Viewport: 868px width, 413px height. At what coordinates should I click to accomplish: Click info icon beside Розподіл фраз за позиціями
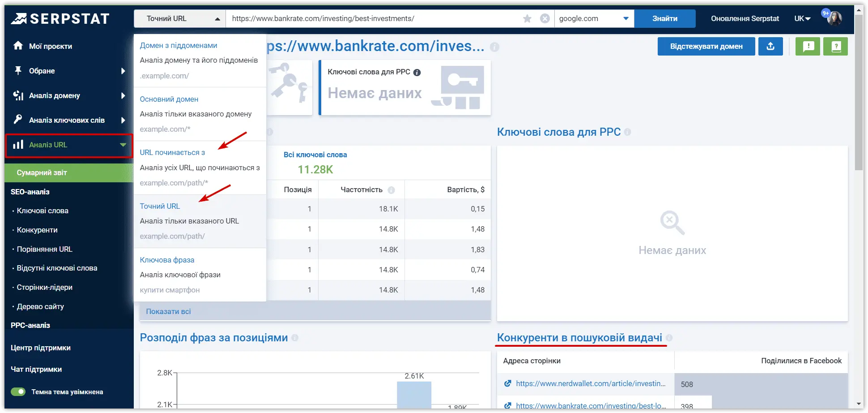pos(295,338)
